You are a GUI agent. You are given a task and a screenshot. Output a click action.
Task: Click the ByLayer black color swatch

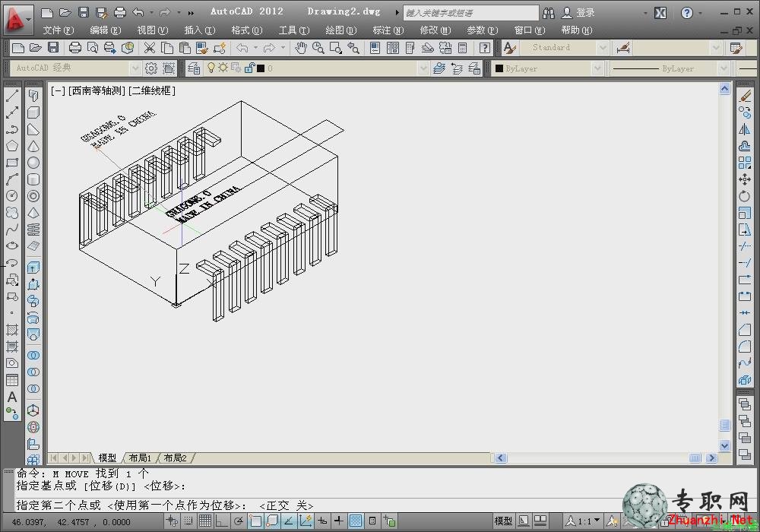[499, 68]
